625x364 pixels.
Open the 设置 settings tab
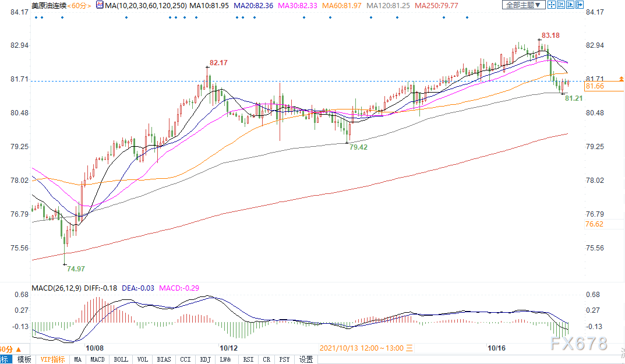pyautogui.click(x=306, y=359)
